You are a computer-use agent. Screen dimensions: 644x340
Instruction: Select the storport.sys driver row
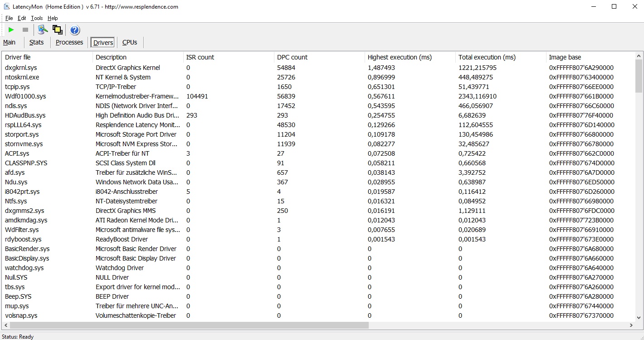click(x=318, y=134)
